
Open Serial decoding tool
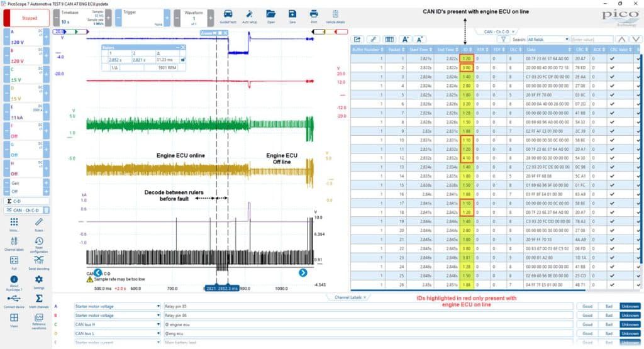[38, 263]
